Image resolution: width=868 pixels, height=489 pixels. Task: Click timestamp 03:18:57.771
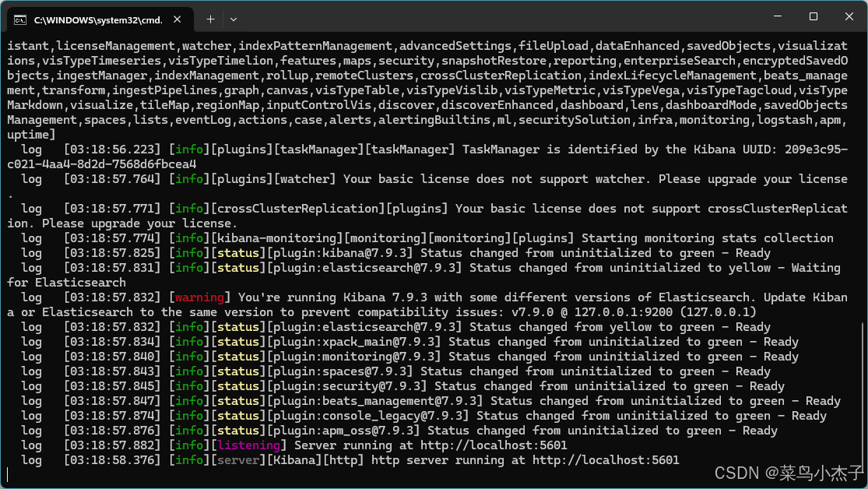112,209
